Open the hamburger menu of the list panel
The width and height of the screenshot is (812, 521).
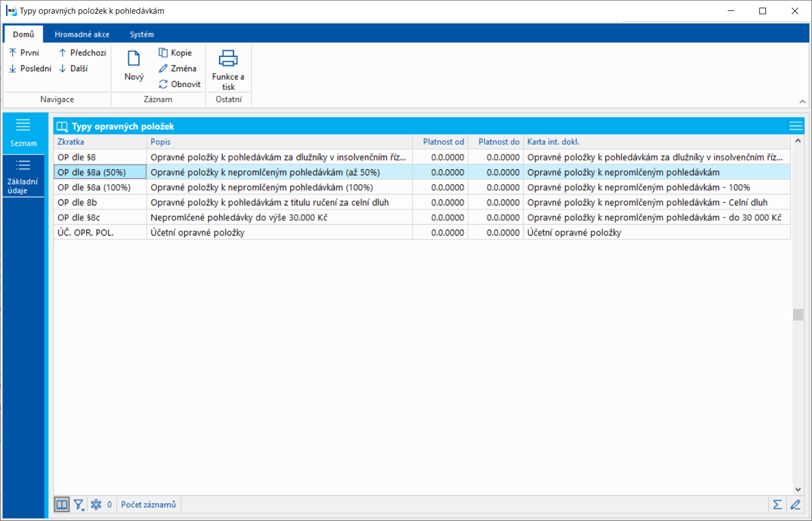pyautogui.click(x=796, y=127)
